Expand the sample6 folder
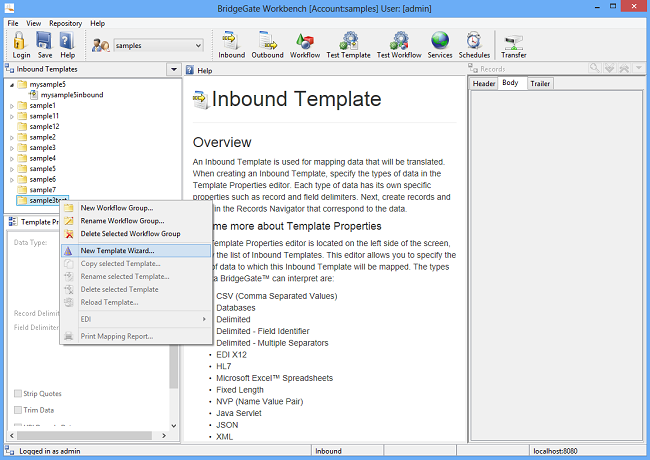The image size is (650, 460). point(12,180)
